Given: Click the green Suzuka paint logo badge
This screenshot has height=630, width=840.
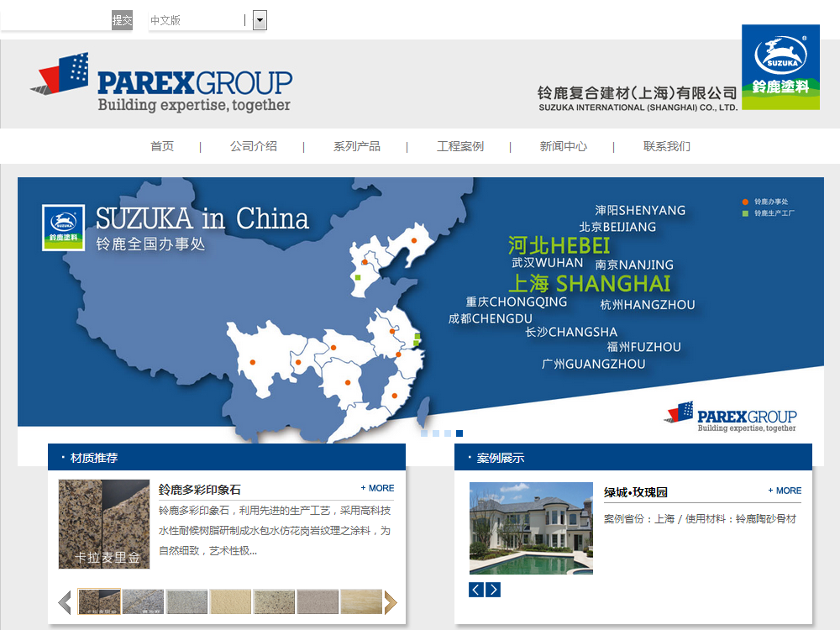Looking at the screenshot, I should pos(780,66).
